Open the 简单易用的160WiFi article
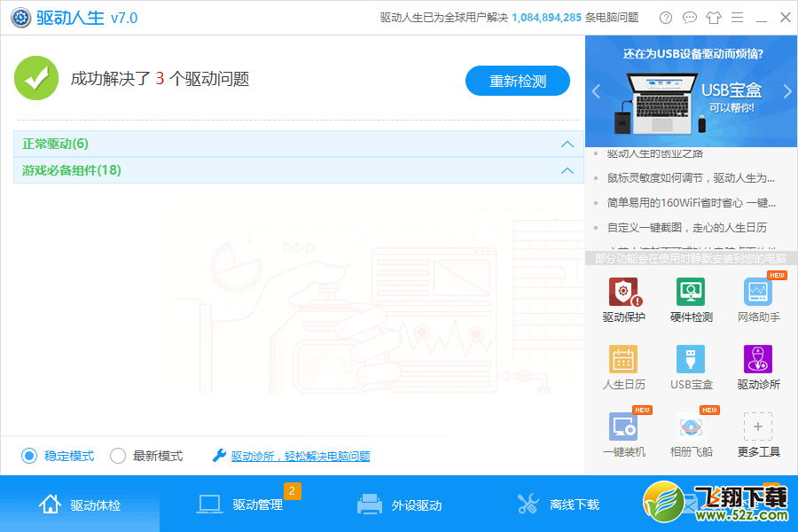Screen dimensions: 798x532 pos(691,203)
